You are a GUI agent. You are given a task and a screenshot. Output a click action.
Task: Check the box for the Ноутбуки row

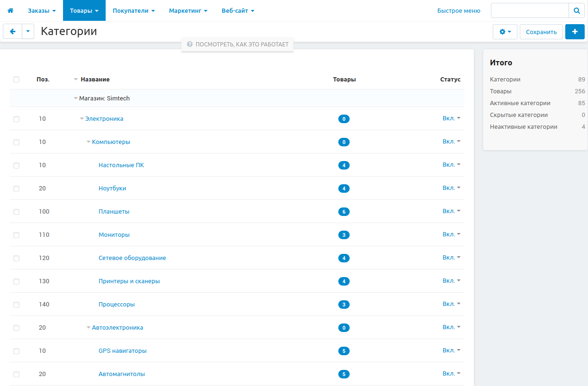click(x=17, y=189)
